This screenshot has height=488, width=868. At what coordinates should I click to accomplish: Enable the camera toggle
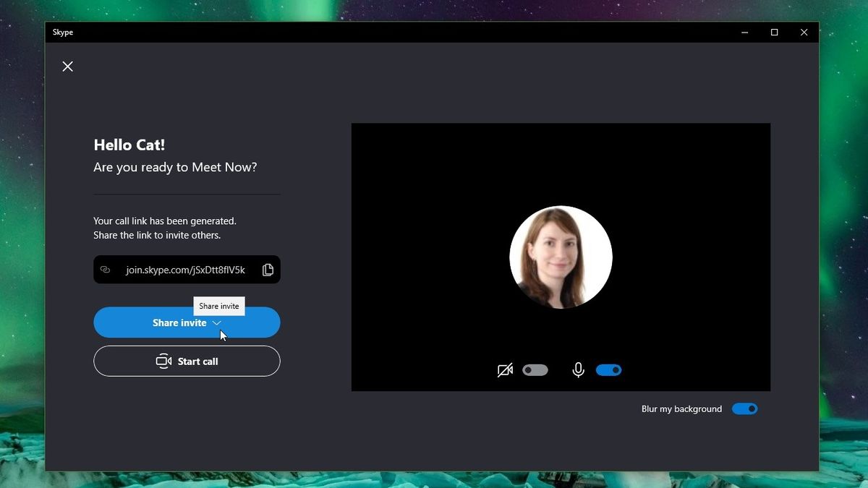coord(535,369)
